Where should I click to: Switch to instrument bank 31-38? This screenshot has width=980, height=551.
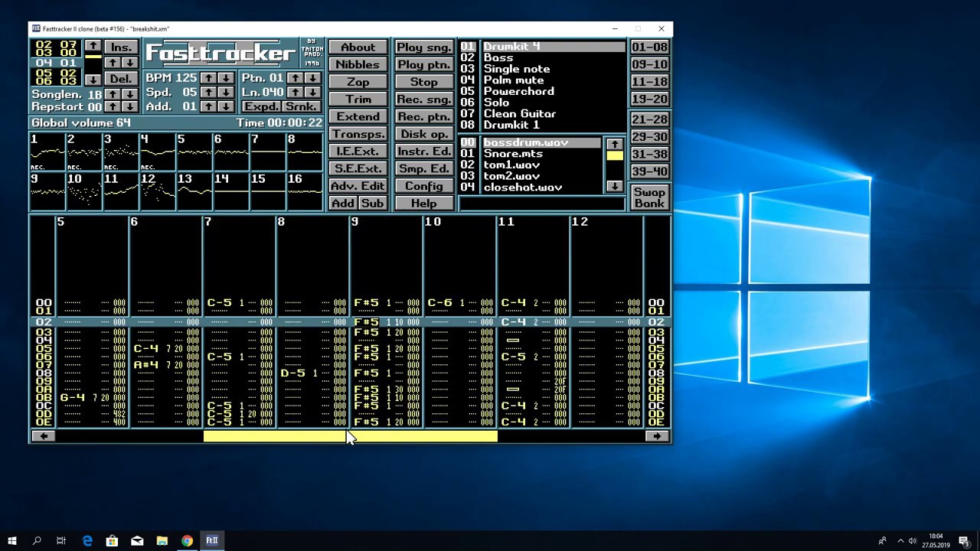pyautogui.click(x=649, y=154)
